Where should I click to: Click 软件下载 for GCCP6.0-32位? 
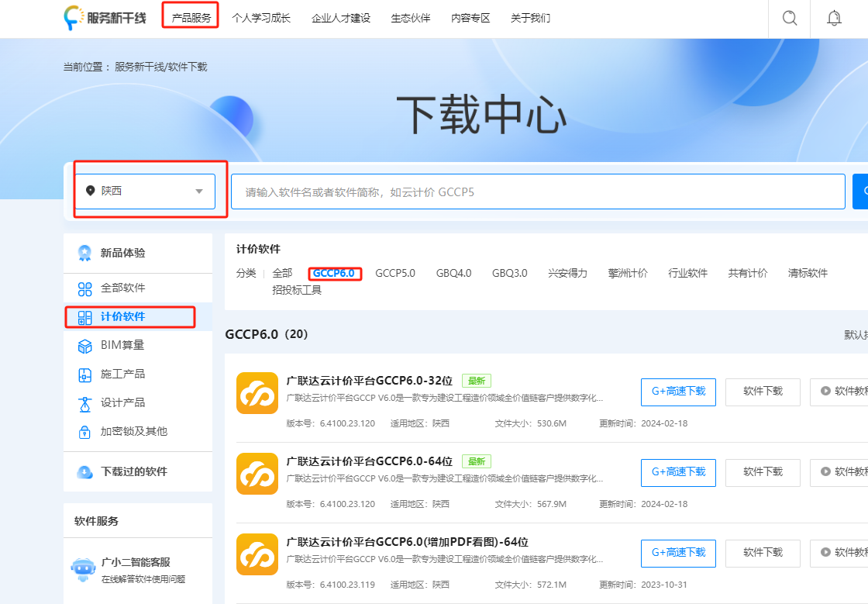(763, 392)
